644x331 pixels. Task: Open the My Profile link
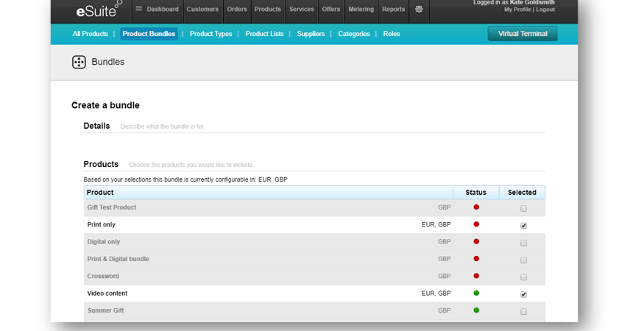pyautogui.click(x=518, y=10)
